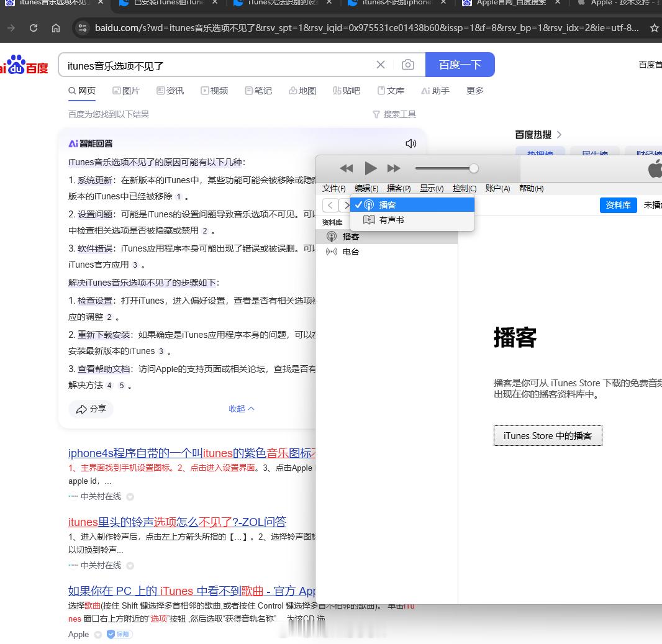Click the Apple source label under last result
This screenshot has height=644, width=662.
click(78, 634)
